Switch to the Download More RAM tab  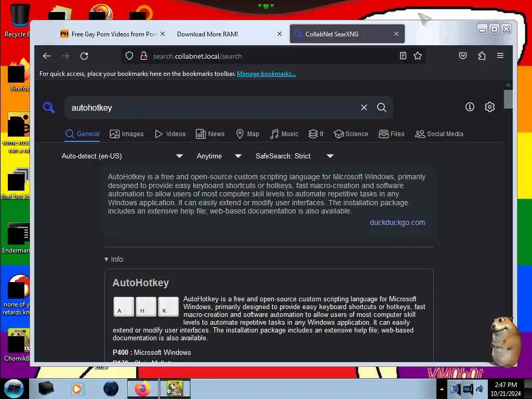(x=229, y=34)
